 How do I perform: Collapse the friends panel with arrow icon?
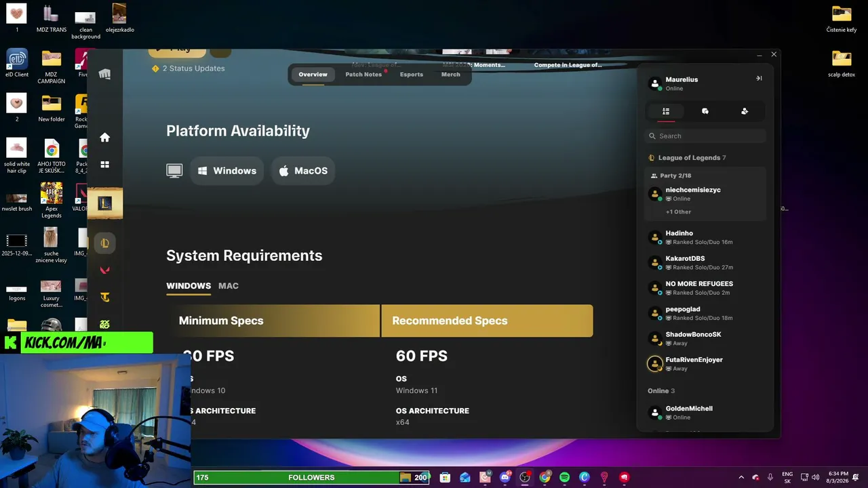point(759,79)
